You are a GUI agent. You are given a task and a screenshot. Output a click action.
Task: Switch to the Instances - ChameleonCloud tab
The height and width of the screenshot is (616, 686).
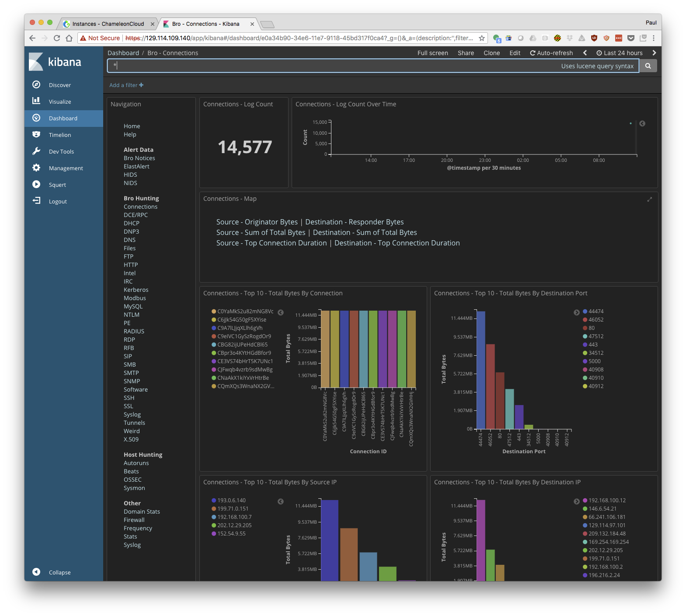point(108,24)
